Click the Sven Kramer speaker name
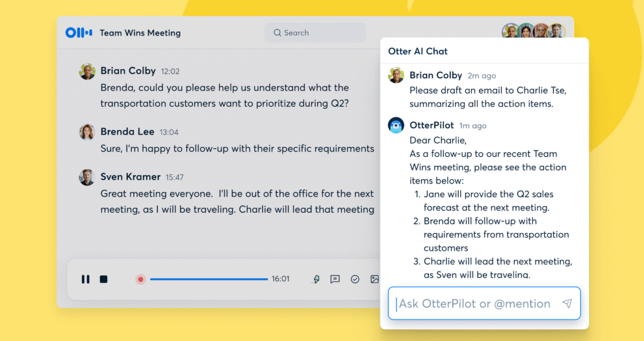Screen dimensions: 644x341 [x=131, y=177]
